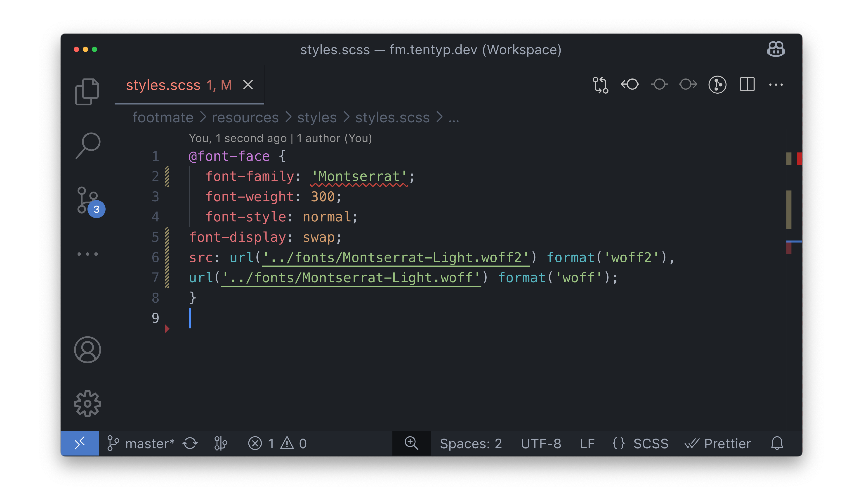Screen dimensions: 868x489
Task: Click the remote window indicator in status bar
Action: 80,443
